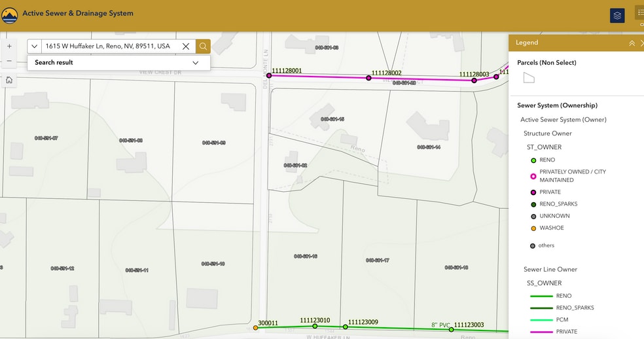The image size is (644, 339).
Task: Click the Legend panel title
Action: (x=527, y=43)
